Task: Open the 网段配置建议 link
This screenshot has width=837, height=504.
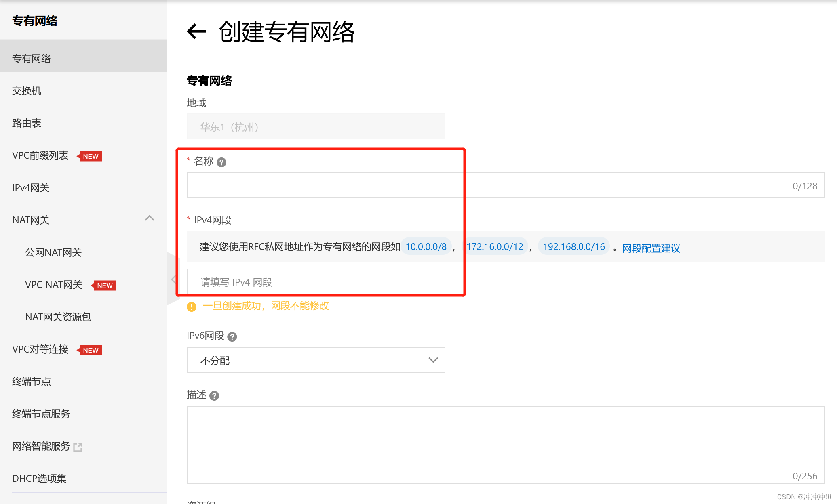Action: [651, 248]
